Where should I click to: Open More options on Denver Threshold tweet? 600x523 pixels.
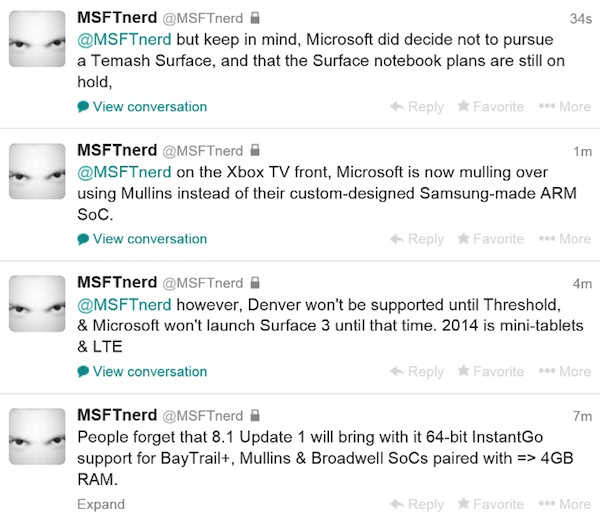(x=565, y=371)
